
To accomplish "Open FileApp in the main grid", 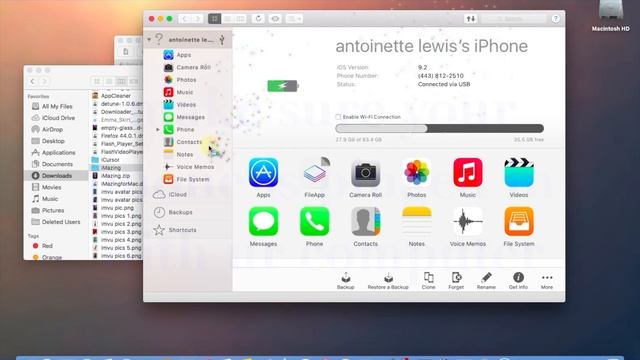I will [x=314, y=173].
